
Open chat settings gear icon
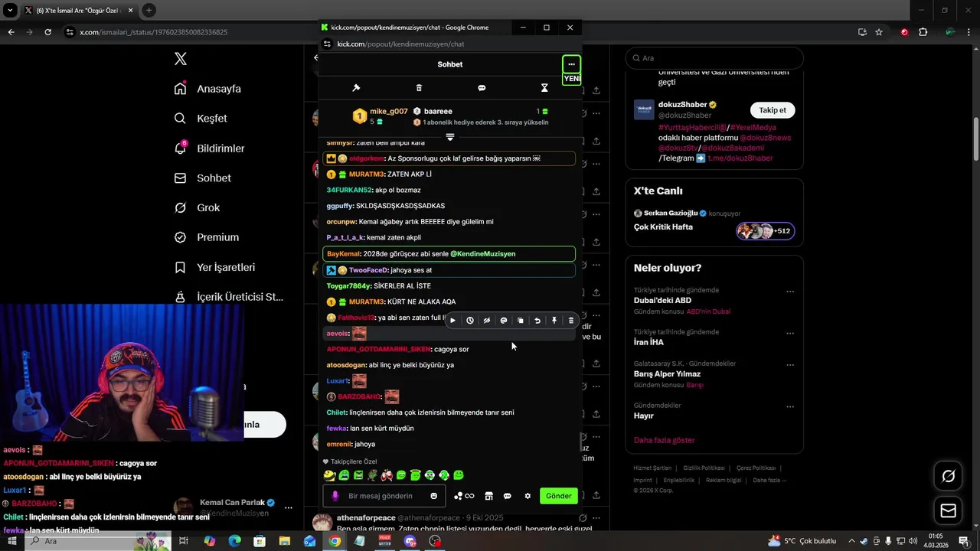528,496
